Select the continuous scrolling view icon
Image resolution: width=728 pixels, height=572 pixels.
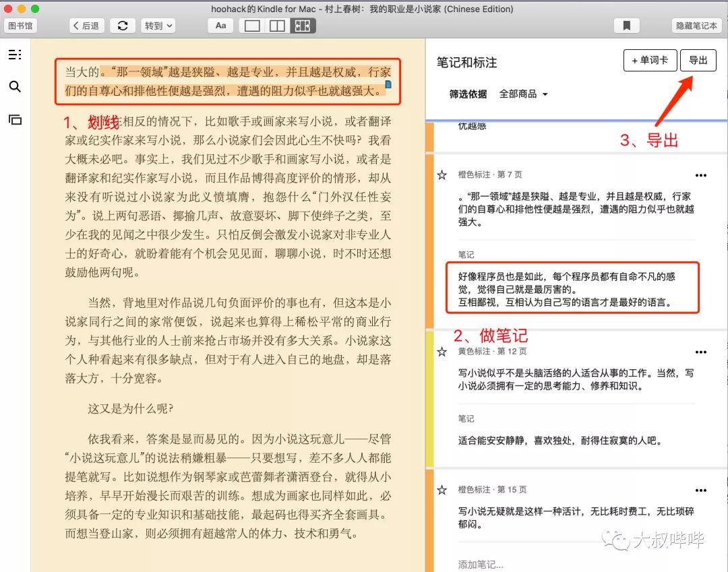301,25
